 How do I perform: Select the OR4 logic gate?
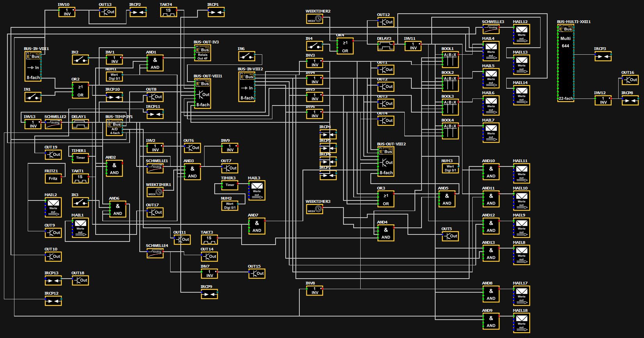(x=345, y=46)
